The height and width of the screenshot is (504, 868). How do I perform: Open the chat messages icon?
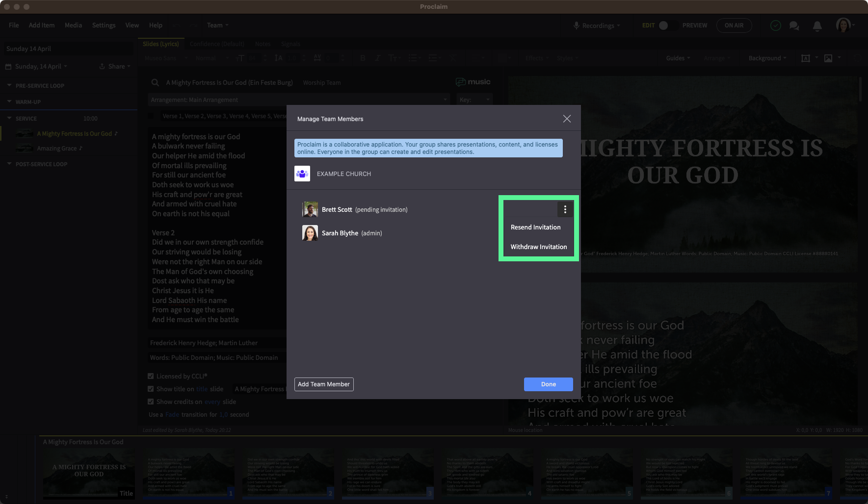[x=794, y=25]
